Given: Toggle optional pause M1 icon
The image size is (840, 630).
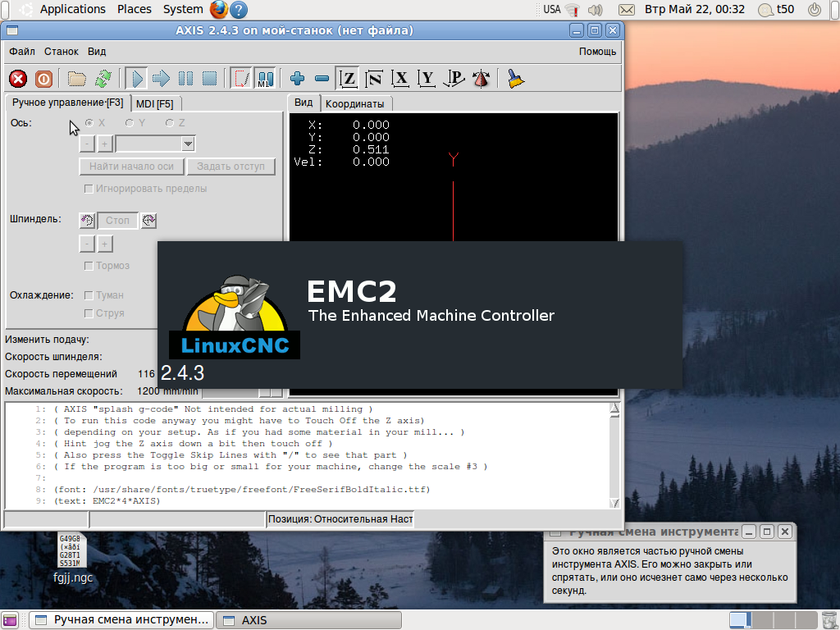Looking at the screenshot, I should point(265,79).
